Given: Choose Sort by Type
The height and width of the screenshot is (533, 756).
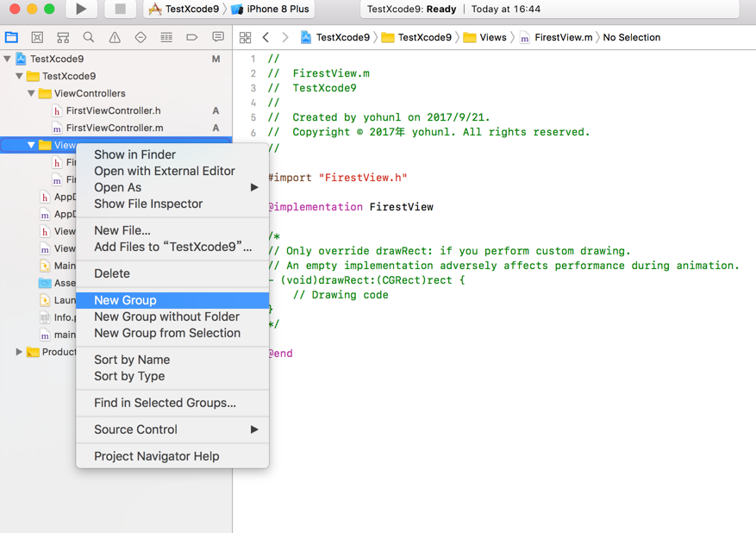Looking at the screenshot, I should coord(172,376).
